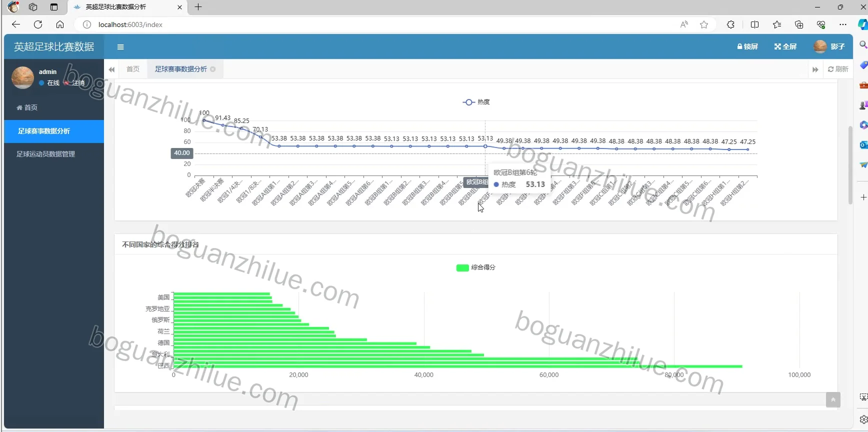The width and height of the screenshot is (868, 432).
Task: Click the admin avatar in the sidebar
Action: pos(22,77)
